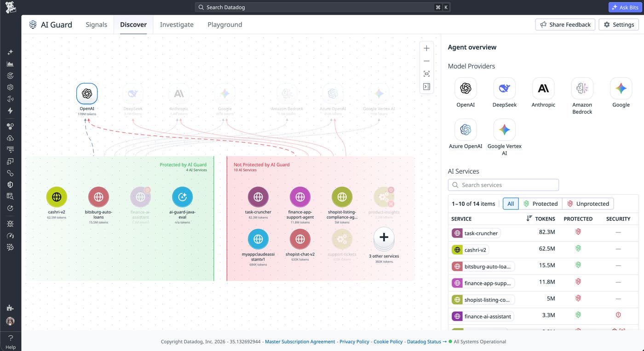Open AI Guard Settings
Image resolution: width=644 pixels, height=351 pixels.
619,24
